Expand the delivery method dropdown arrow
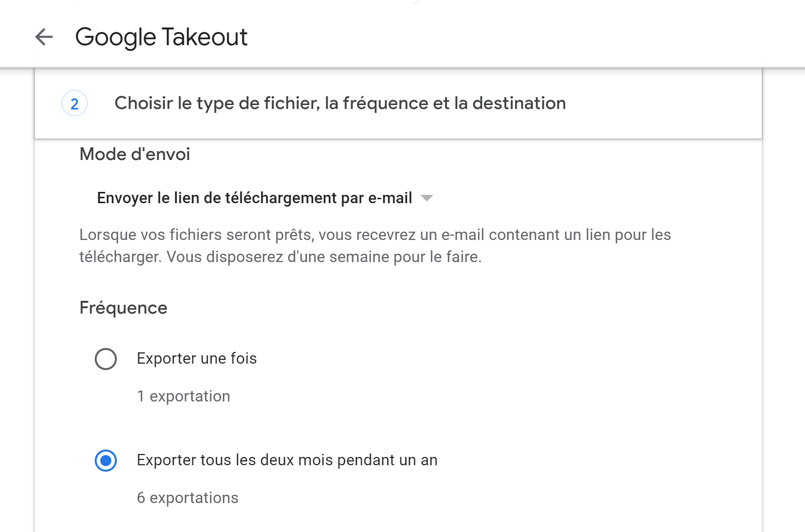This screenshot has width=805, height=532. click(427, 198)
